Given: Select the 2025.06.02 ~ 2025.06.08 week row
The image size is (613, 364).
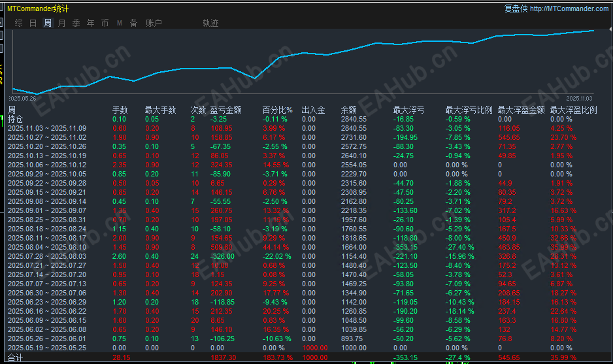Looking at the screenshot, I should pos(307,329).
